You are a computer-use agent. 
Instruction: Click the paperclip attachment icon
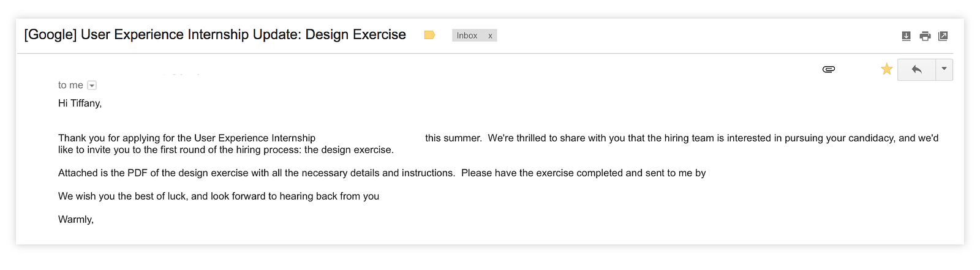tap(829, 69)
